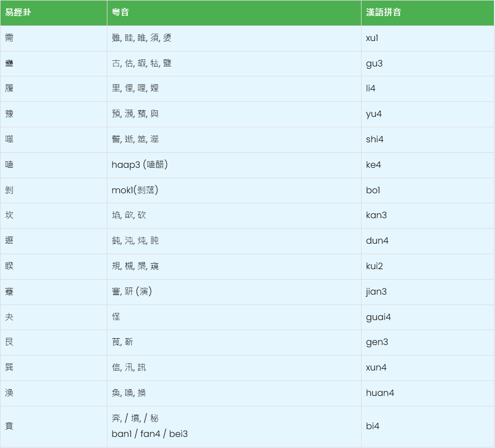The image size is (495, 448).
Task: Click the 粵音 cell starting with 信
Action: tap(234, 368)
